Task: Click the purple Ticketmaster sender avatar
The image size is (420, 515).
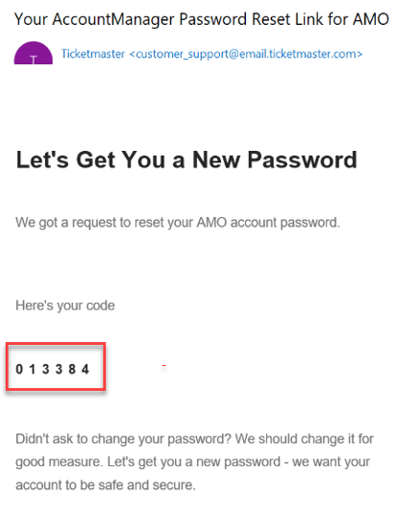Action: [34, 53]
